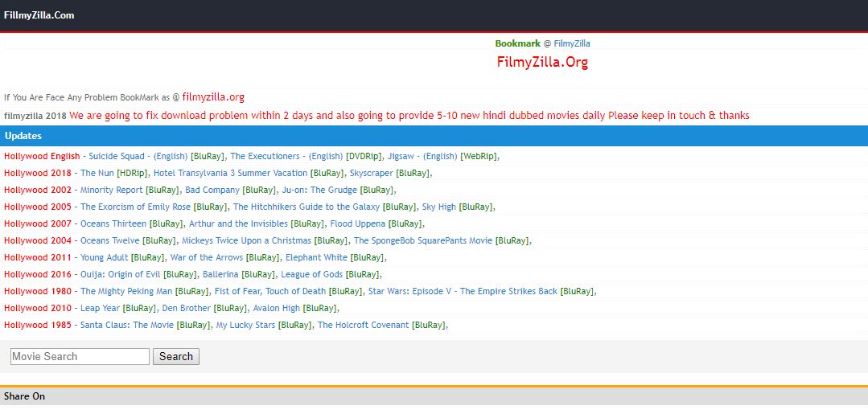This screenshot has width=868, height=410.
Task: Open Ouija: Origin of Evil link
Action: (120, 274)
